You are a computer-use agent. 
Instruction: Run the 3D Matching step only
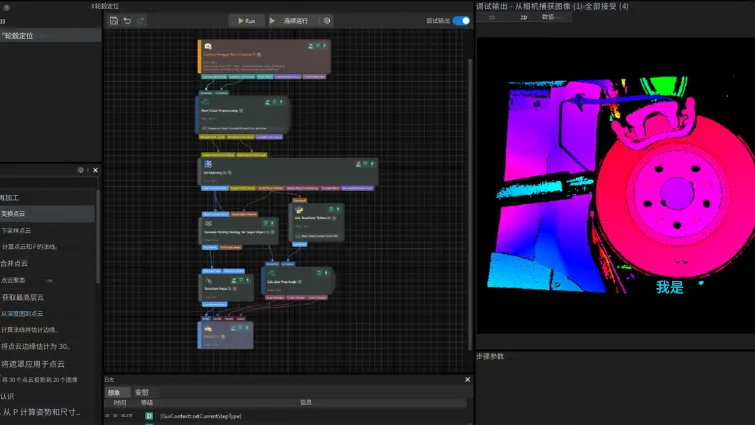tap(372, 164)
